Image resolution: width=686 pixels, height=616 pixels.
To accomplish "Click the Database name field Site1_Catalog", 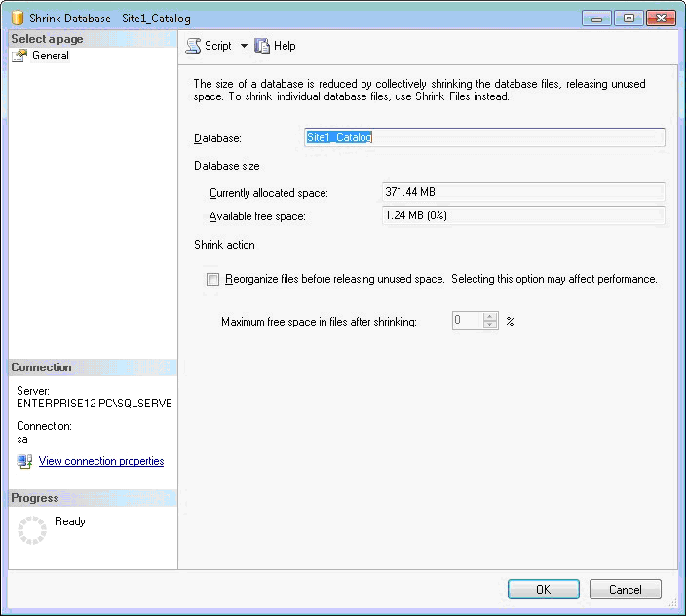I will pos(484,138).
